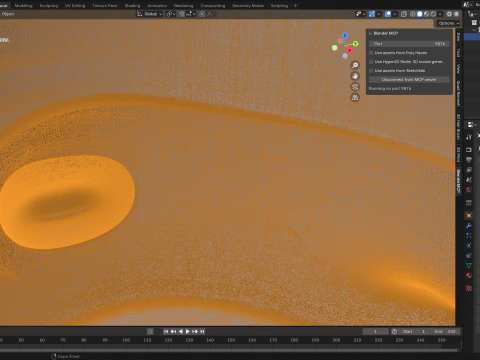The width and height of the screenshot is (480, 360).
Task: Open the Particles properties tab
Action: point(469,236)
